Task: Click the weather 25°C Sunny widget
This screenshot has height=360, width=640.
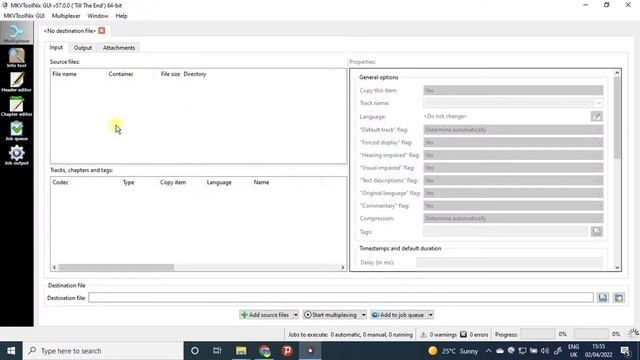Action: pyautogui.click(x=453, y=351)
